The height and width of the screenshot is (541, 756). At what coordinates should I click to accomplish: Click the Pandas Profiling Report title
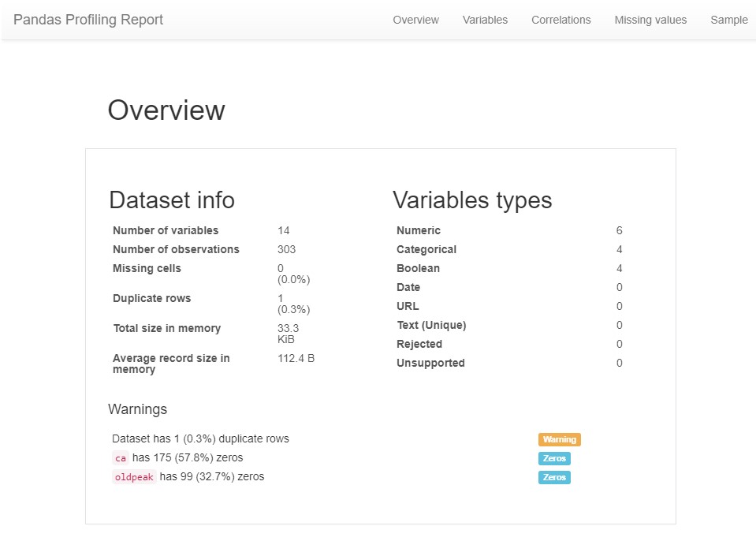(x=87, y=20)
